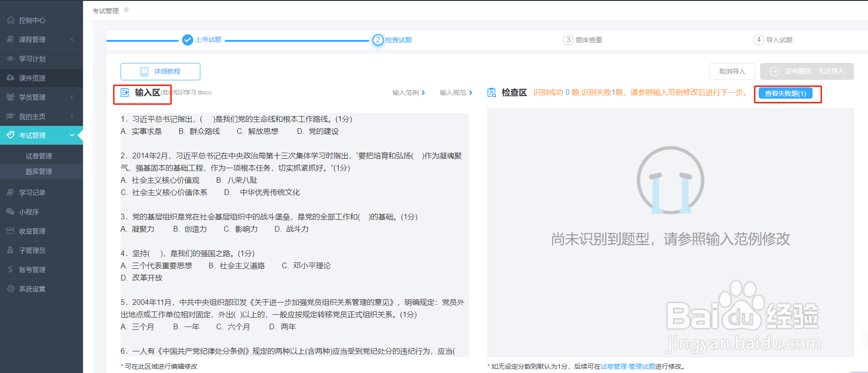
Task: Click the step 4 circle icon
Action: click(759, 40)
